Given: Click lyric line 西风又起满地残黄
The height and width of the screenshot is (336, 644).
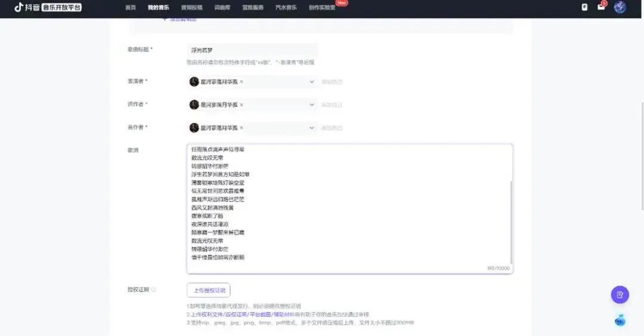Looking at the screenshot, I should coord(212,207).
